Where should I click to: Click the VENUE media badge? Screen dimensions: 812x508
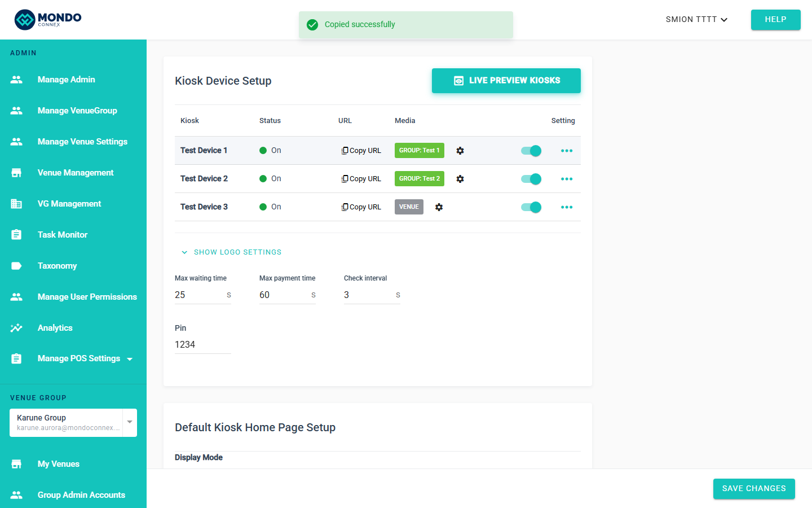point(409,207)
